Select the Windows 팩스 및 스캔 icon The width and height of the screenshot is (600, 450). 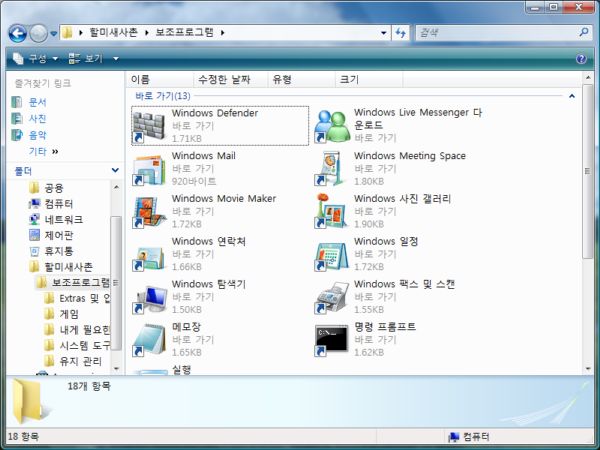click(x=331, y=298)
